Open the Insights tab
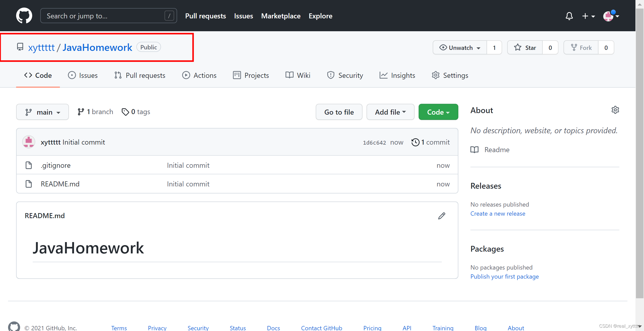The width and height of the screenshot is (644, 331). pyautogui.click(x=397, y=75)
